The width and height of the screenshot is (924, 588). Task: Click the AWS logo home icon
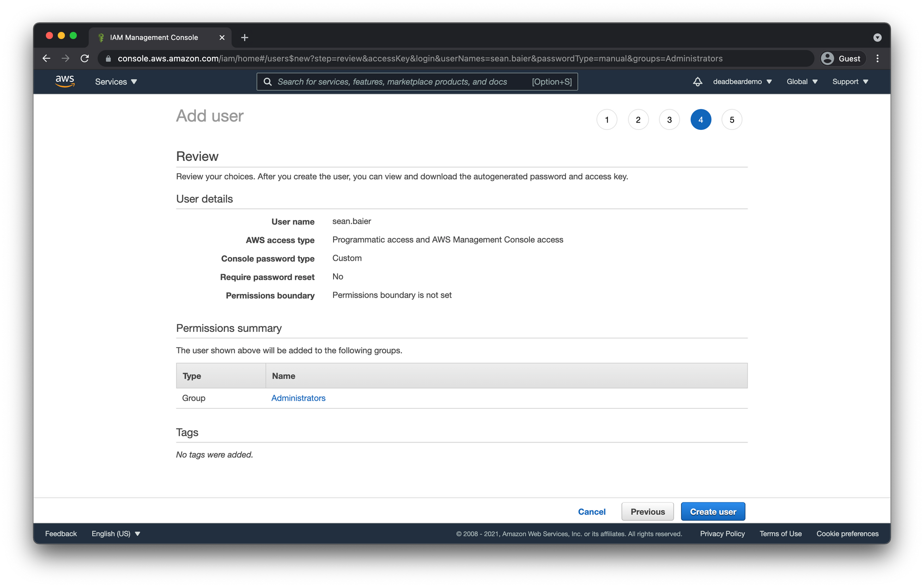click(65, 81)
